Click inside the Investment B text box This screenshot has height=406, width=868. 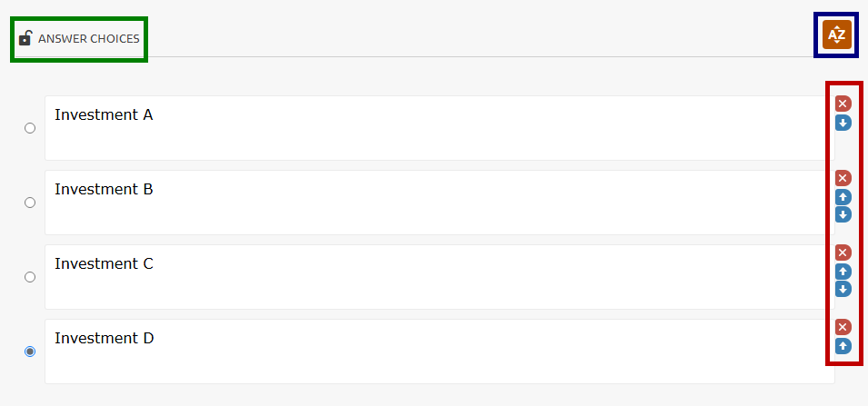(x=439, y=203)
